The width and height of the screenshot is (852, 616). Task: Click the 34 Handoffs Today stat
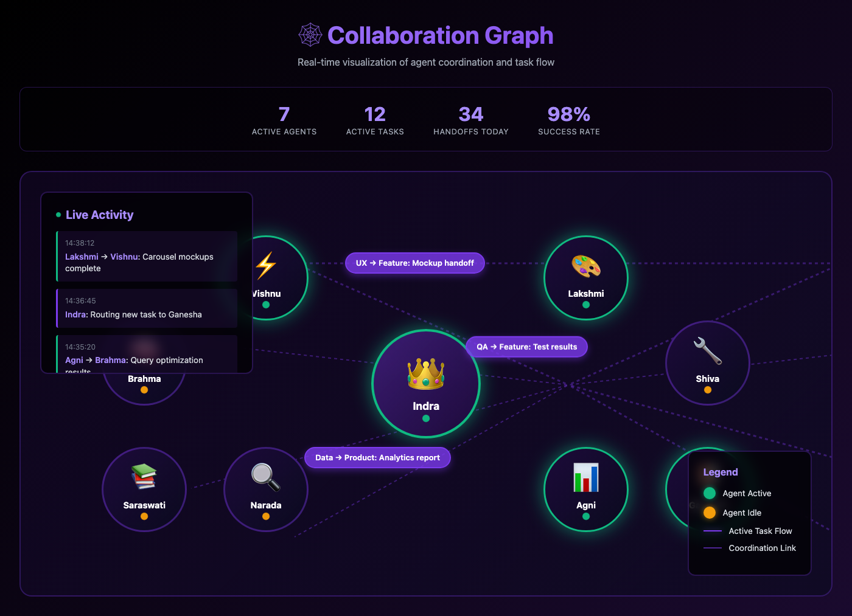(471, 120)
